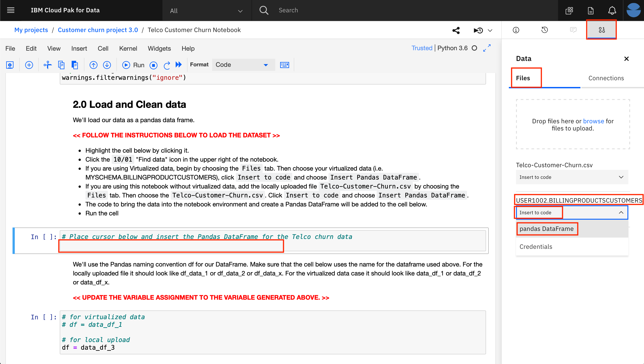Open the All search scope dropdown
Image resolution: width=644 pixels, height=364 pixels.
pos(207,11)
